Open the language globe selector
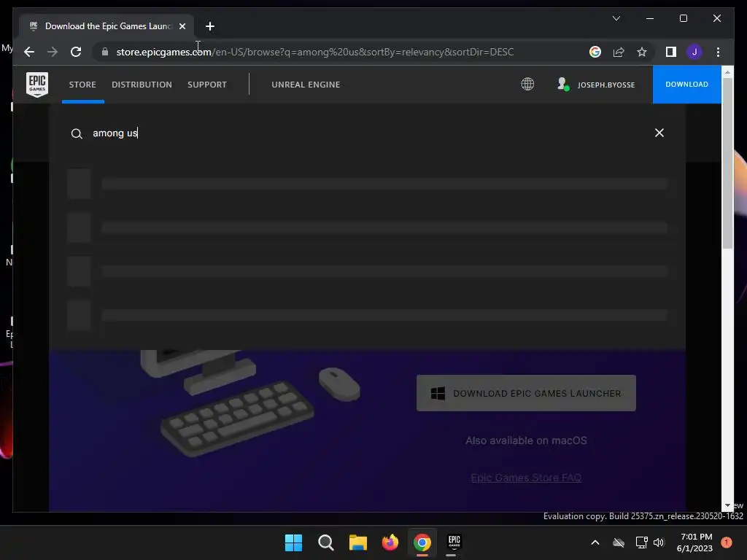 [527, 85]
